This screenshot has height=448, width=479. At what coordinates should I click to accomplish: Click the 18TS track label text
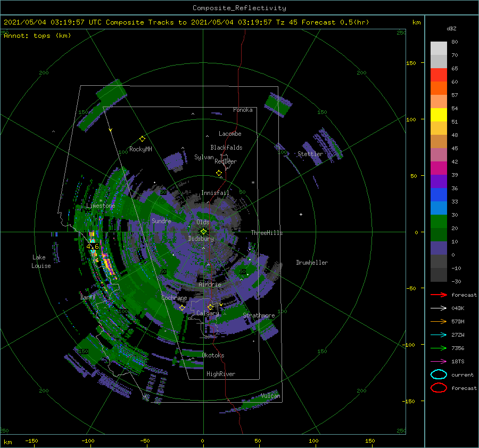[x=458, y=362]
